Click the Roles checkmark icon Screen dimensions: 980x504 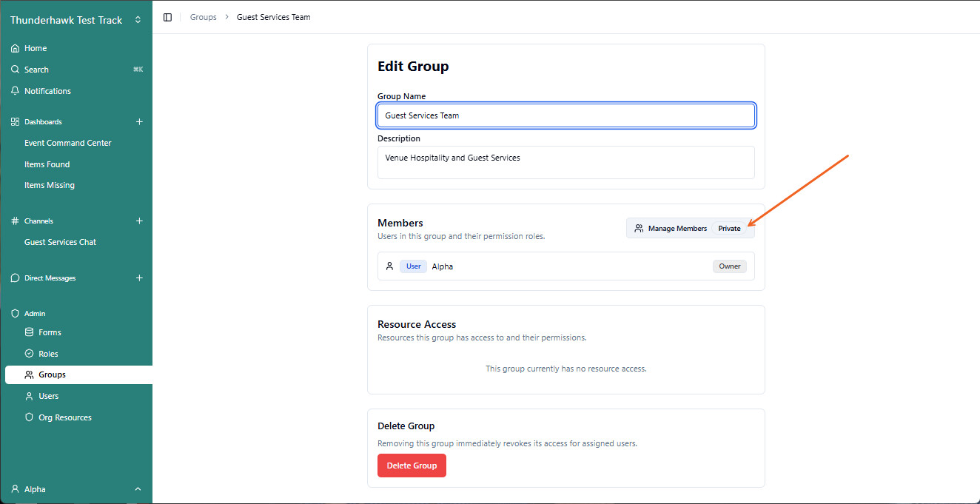tap(29, 354)
